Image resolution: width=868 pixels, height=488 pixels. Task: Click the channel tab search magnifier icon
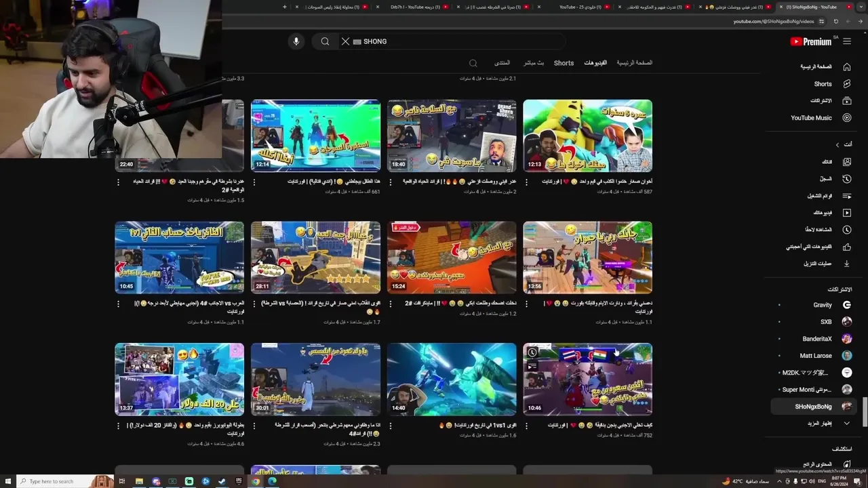(x=473, y=63)
